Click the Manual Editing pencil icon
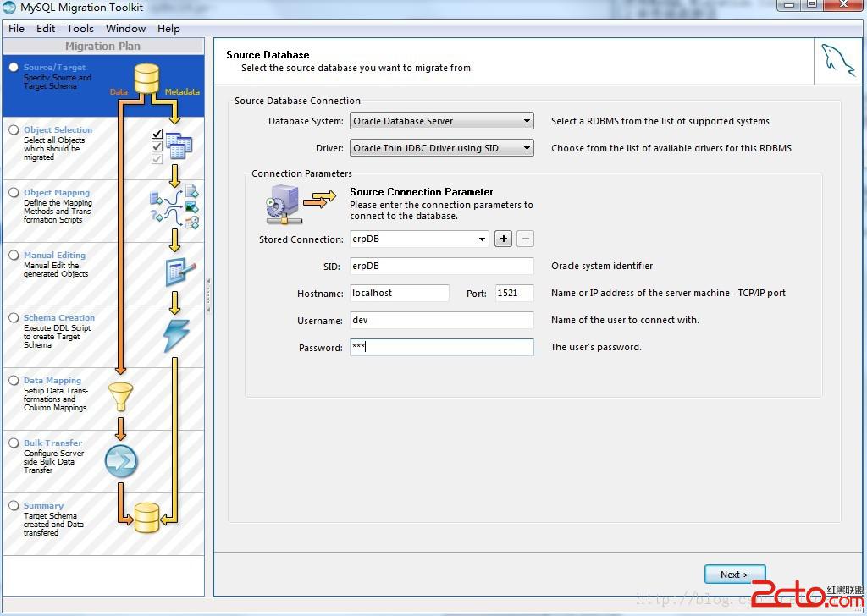Screen dimensions: 867x616 pos(180,272)
